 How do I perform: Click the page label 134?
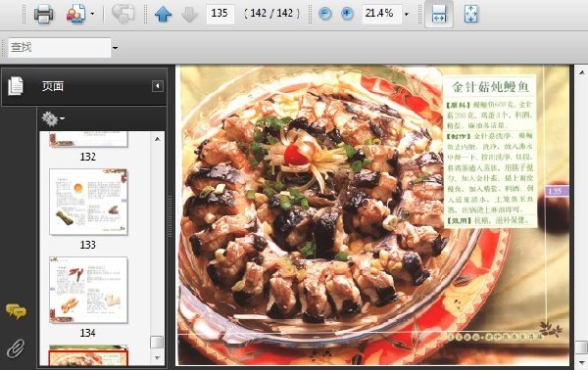pos(88,333)
